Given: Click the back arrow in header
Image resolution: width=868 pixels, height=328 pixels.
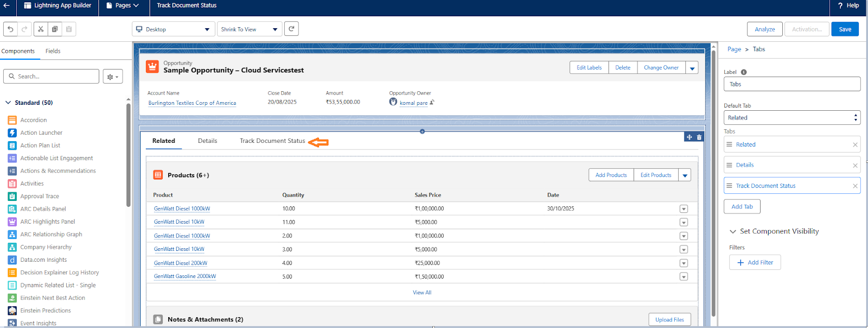Looking at the screenshot, I should 7,5.
